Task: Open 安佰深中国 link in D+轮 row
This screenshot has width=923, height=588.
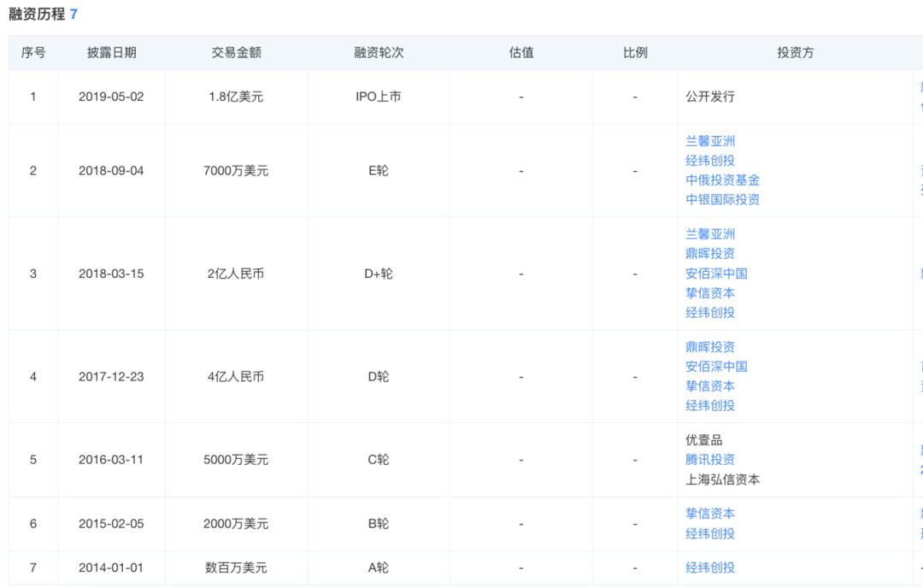Action: click(716, 273)
